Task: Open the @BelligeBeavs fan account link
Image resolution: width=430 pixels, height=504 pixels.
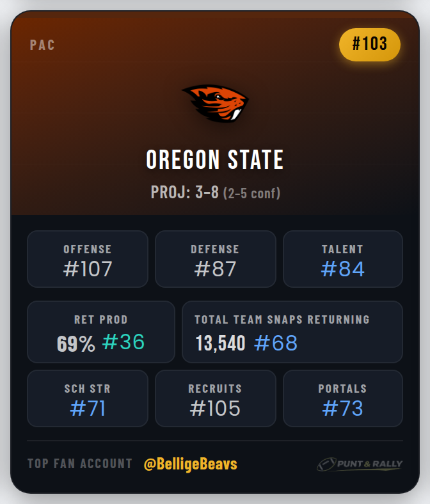Action: [x=191, y=464]
